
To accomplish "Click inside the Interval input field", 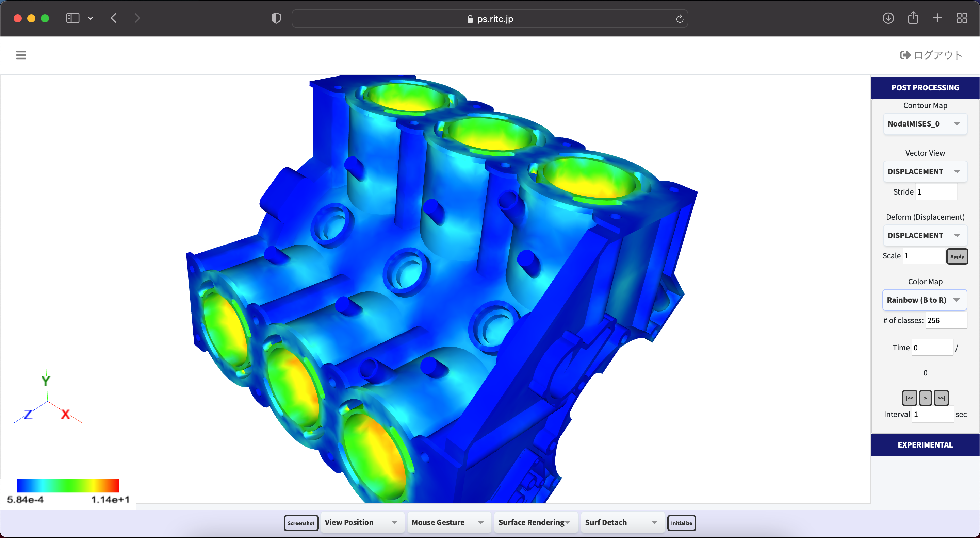I will point(932,414).
